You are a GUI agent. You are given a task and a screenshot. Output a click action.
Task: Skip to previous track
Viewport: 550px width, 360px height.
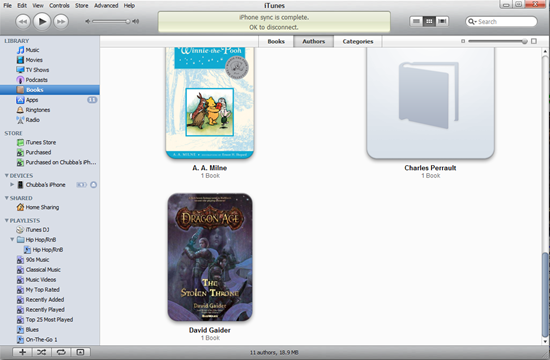(x=23, y=21)
